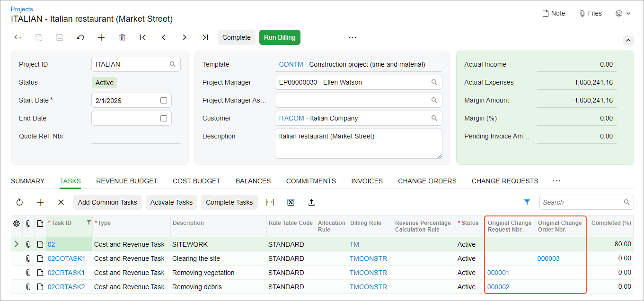The width and height of the screenshot is (644, 301).
Task: Fit grid columns to width
Action: [x=270, y=202]
